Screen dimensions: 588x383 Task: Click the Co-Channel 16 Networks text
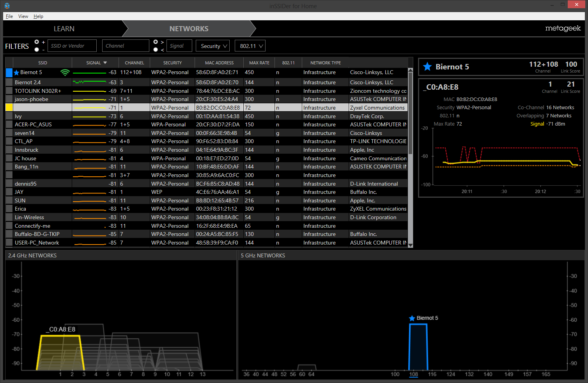point(546,108)
